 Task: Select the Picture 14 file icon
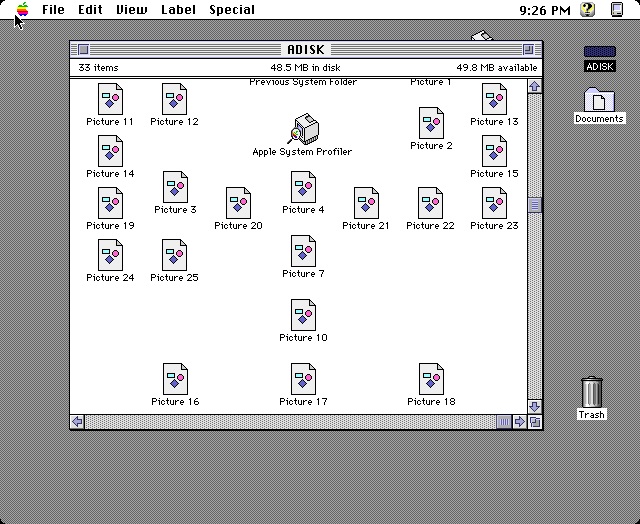[110, 151]
